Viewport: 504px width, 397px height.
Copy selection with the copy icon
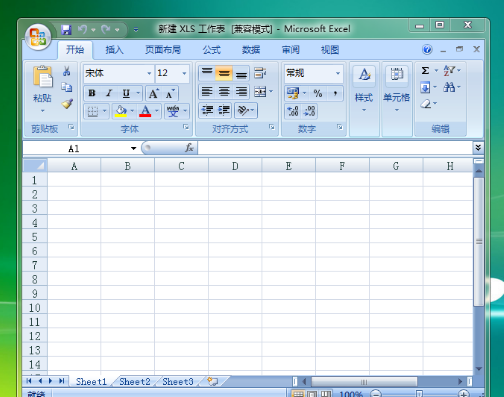coord(67,87)
